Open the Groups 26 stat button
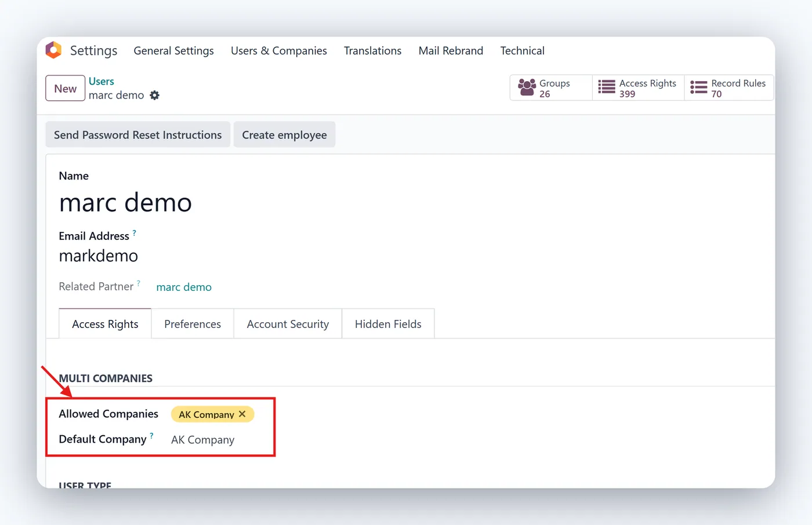 pyautogui.click(x=551, y=87)
